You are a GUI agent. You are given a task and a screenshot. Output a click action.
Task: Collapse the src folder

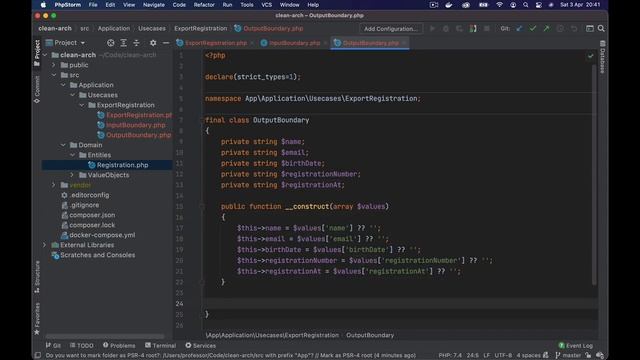click(x=53, y=75)
